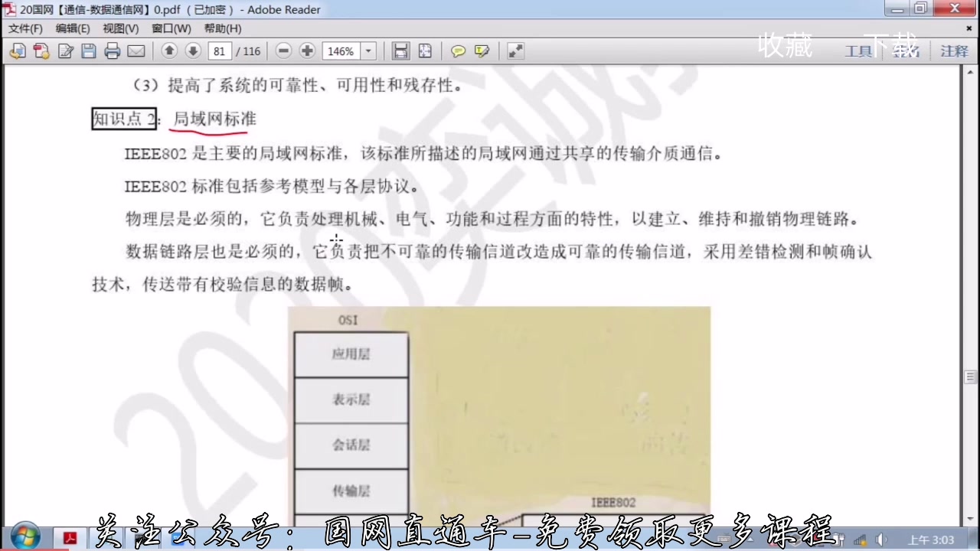Click the network signal tray icon

(860, 540)
